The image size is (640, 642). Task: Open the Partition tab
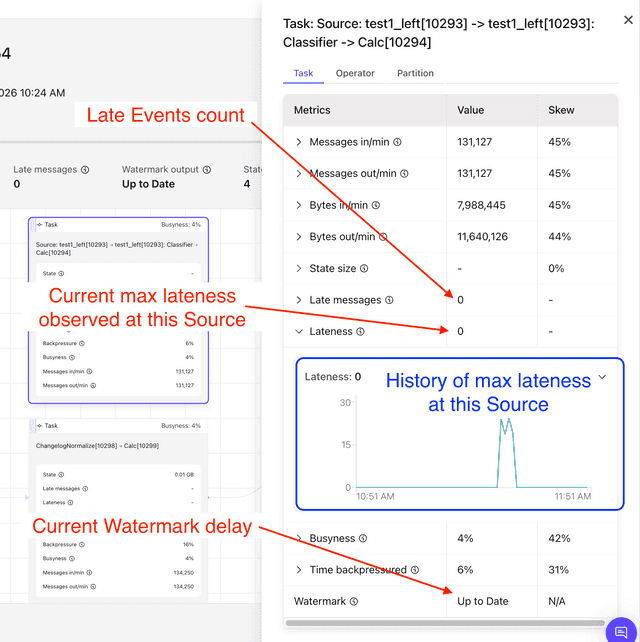pyautogui.click(x=415, y=73)
